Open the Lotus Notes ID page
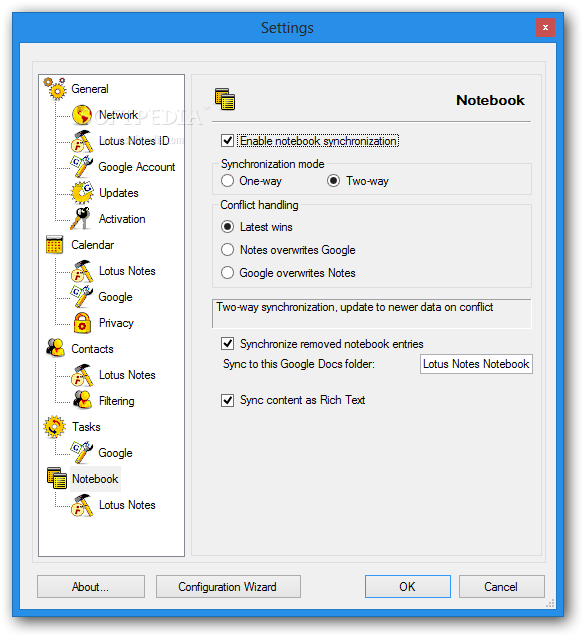This screenshot has width=584, height=637. pos(134,141)
